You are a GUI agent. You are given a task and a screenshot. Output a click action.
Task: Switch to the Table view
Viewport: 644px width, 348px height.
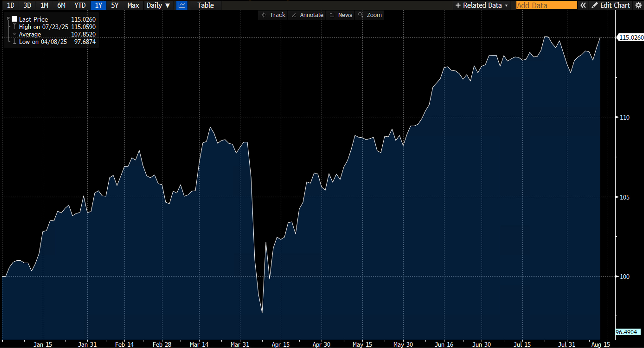pos(206,5)
